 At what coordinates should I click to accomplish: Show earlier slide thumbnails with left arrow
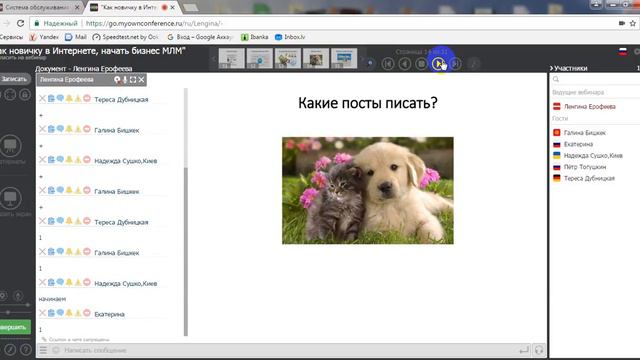coord(213,59)
